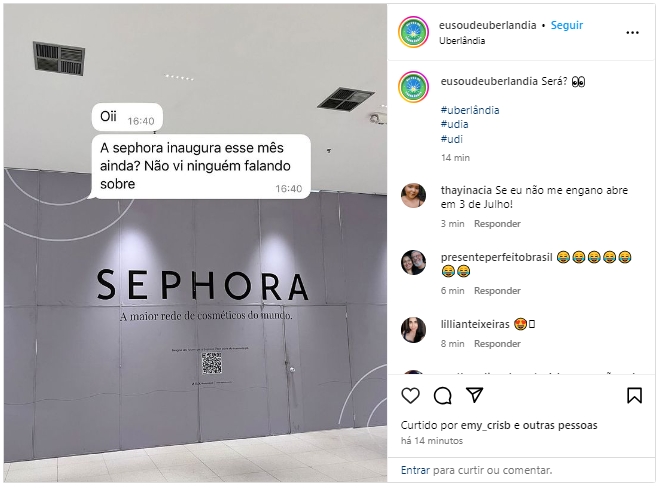Open the three-dots more options menu
661x490 pixels.
632,32
